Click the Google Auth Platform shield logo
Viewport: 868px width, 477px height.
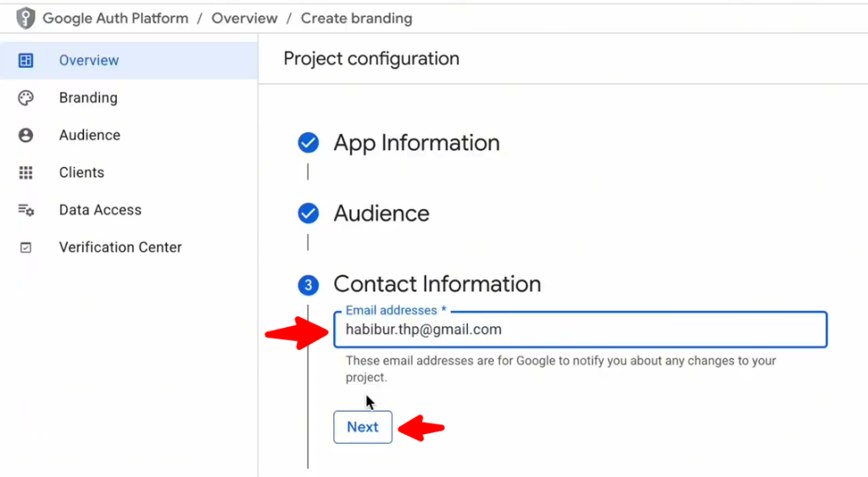[x=25, y=19]
